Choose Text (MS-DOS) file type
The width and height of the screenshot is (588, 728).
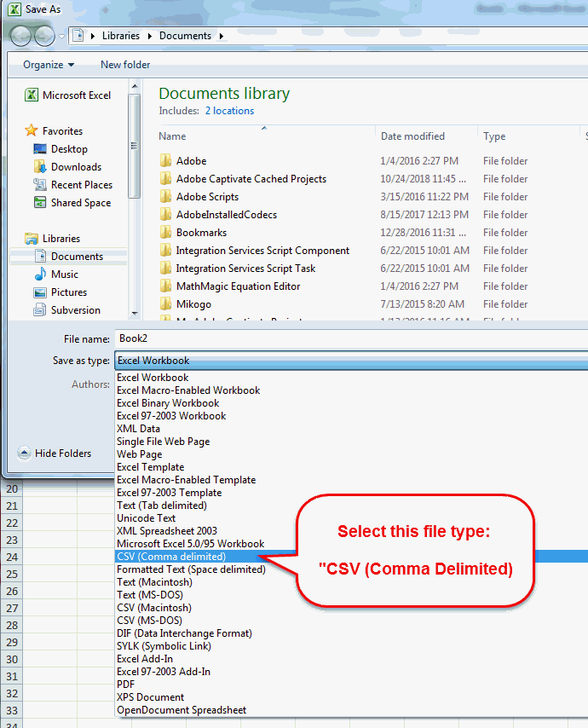[x=150, y=595]
